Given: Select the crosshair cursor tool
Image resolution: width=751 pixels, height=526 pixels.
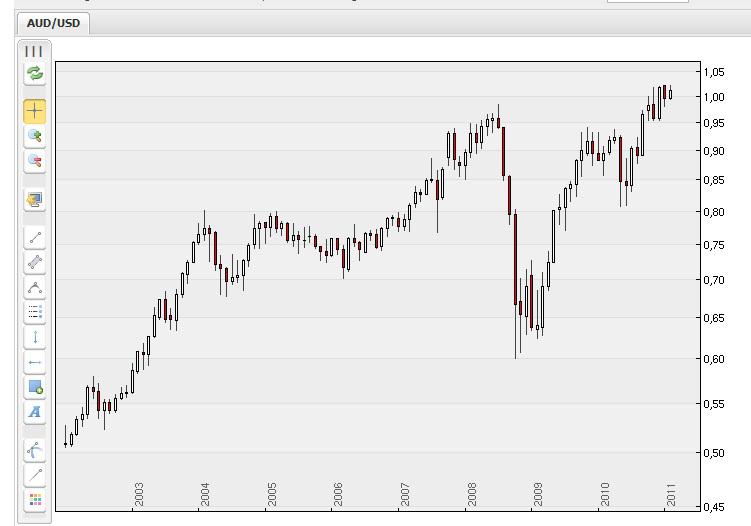Looking at the screenshot, I should (34, 111).
